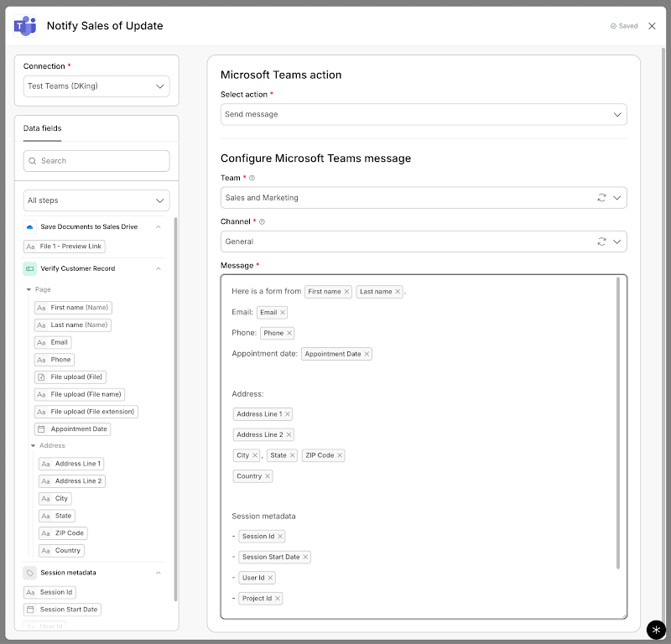Image resolution: width=671 pixels, height=644 pixels.
Task: Remove the ZIP Code tag from message
Action: tap(340, 455)
